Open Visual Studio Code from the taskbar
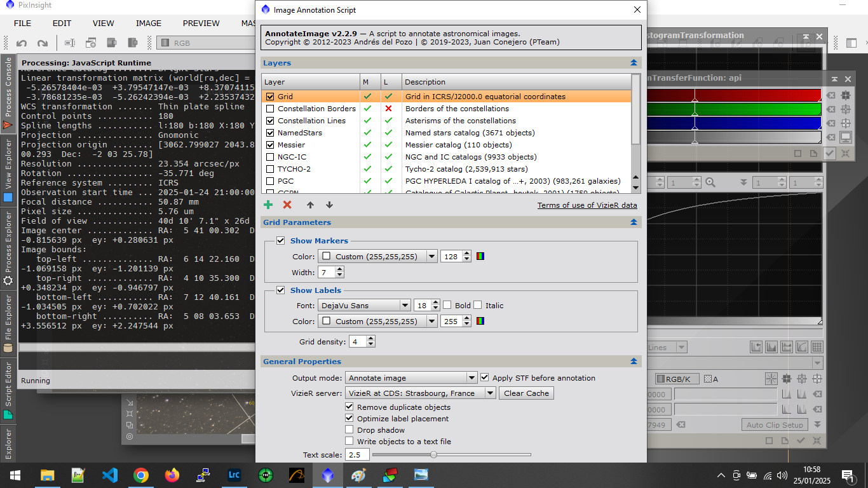This screenshot has width=868, height=488. 110,475
